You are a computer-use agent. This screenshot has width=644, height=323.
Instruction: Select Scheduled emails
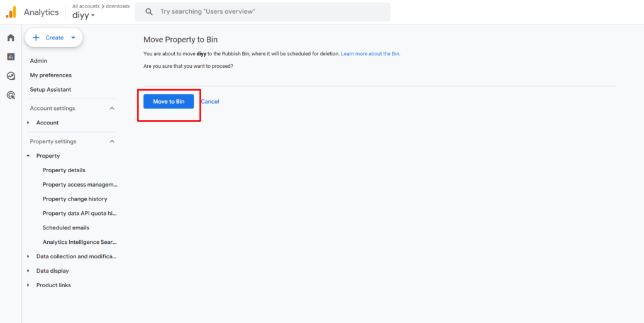pos(65,227)
